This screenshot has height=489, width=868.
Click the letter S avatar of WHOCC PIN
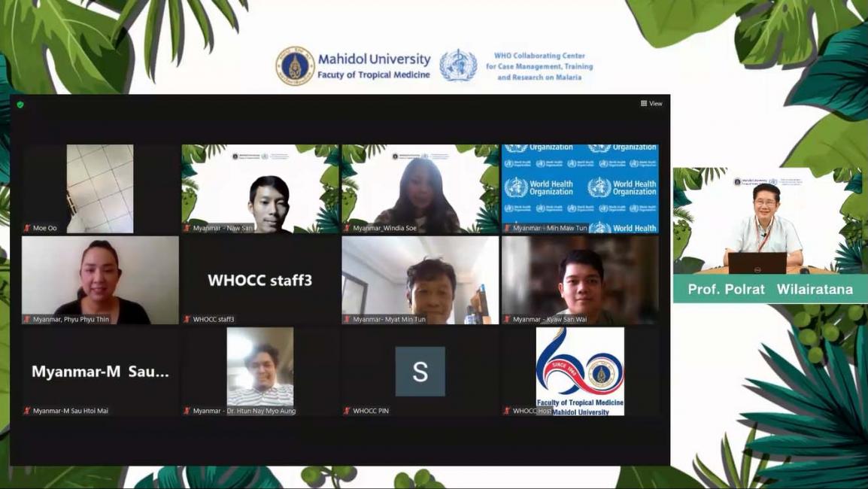420,372
